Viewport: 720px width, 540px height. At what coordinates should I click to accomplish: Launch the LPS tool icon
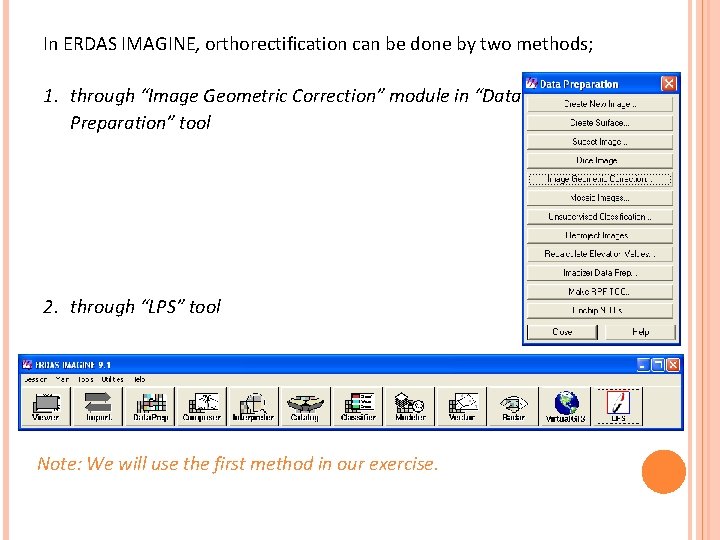(618, 406)
